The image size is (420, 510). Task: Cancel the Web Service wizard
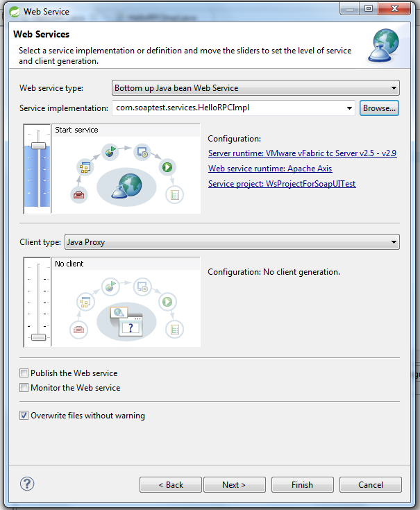click(x=371, y=484)
